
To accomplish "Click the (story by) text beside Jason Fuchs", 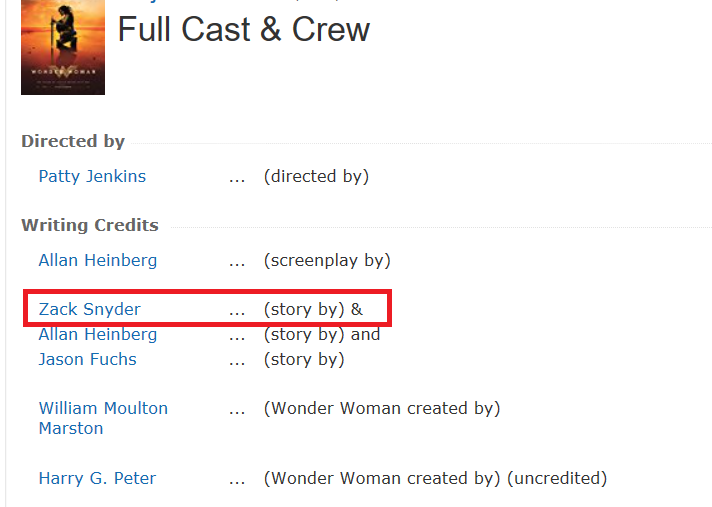I will click(304, 359).
